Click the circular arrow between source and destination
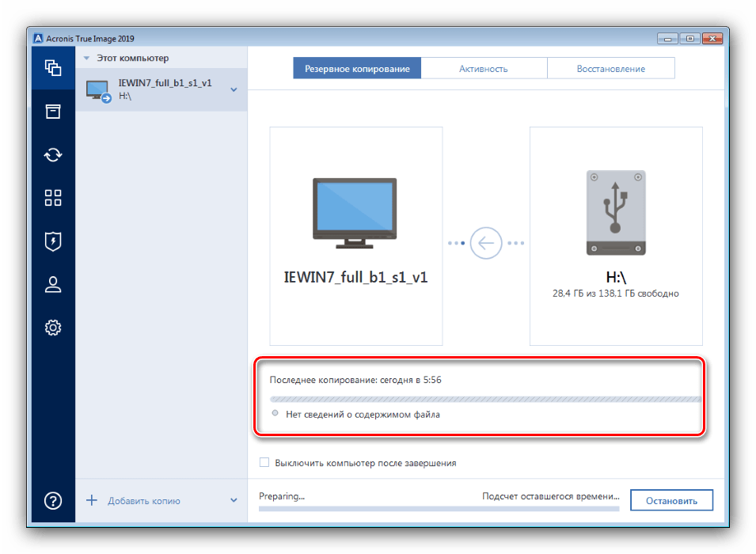 [486, 243]
